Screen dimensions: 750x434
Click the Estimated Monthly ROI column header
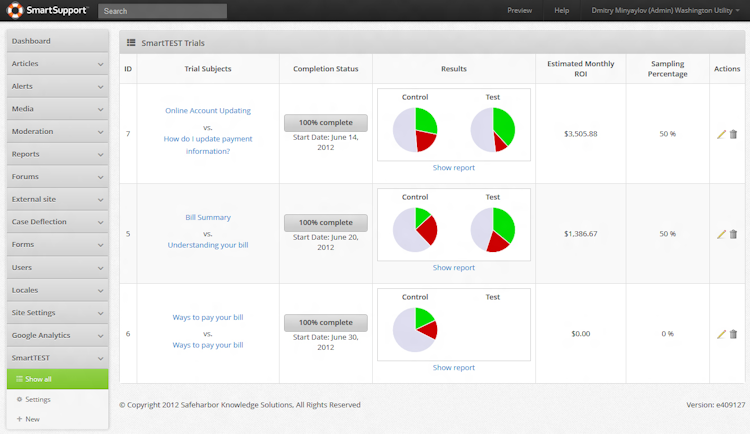581,69
